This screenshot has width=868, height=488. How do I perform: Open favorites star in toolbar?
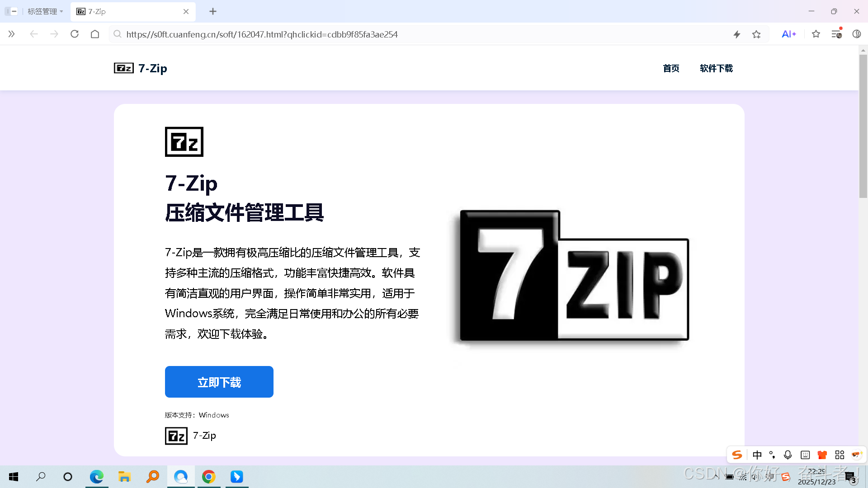click(x=816, y=34)
